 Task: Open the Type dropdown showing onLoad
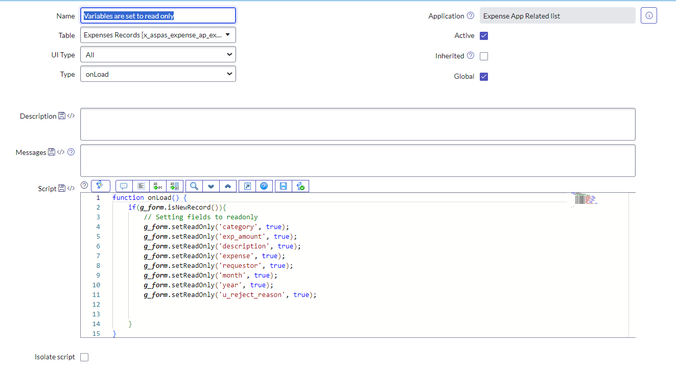pyautogui.click(x=158, y=74)
